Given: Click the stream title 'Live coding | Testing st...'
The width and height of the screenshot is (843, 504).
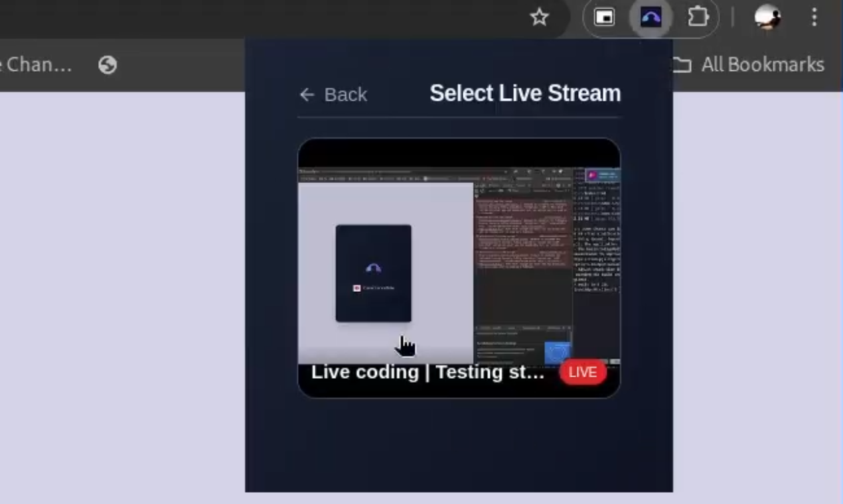Looking at the screenshot, I should pos(428,372).
